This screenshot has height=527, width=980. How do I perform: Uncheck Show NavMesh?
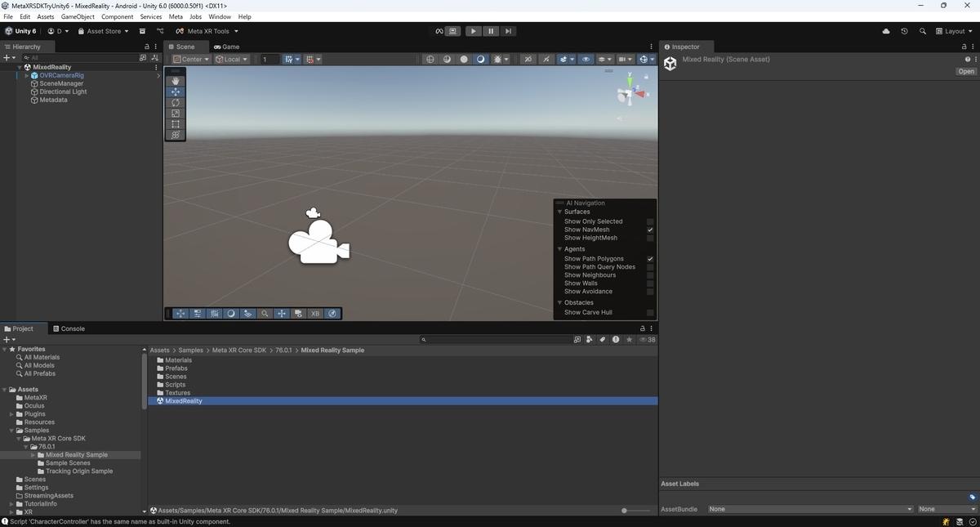pyautogui.click(x=650, y=230)
